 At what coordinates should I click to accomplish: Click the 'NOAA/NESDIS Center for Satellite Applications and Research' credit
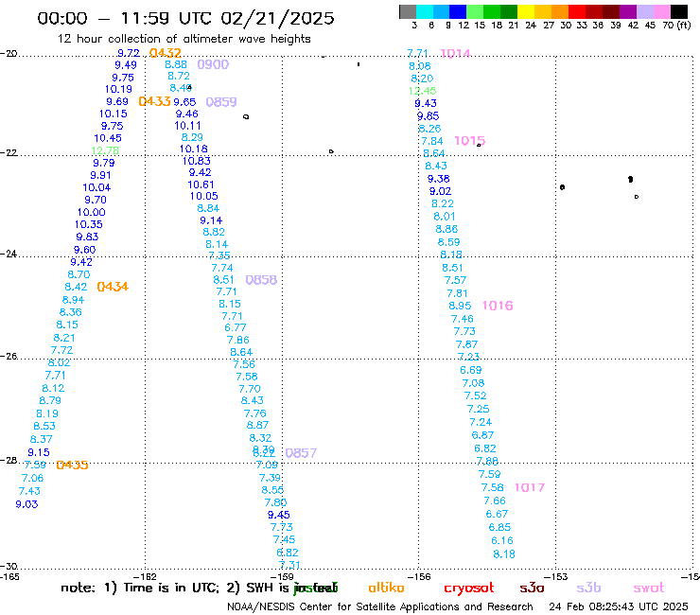(x=380, y=607)
